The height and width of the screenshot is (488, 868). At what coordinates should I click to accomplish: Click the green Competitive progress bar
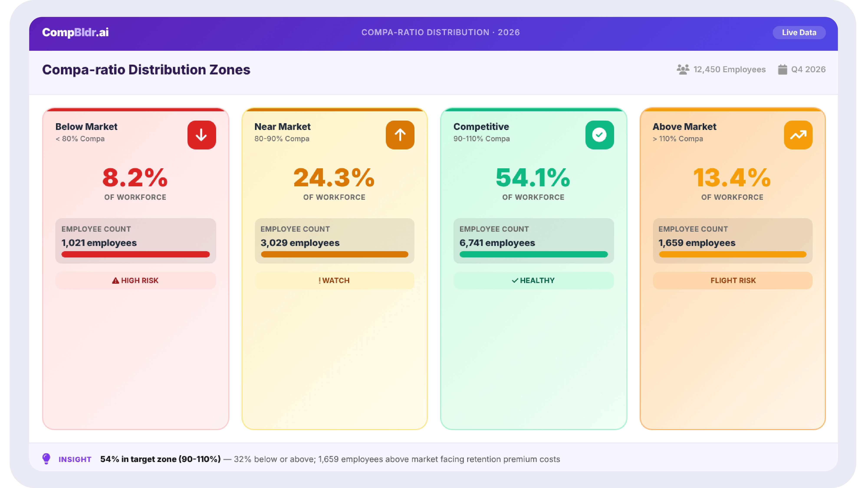tap(533, 254)
